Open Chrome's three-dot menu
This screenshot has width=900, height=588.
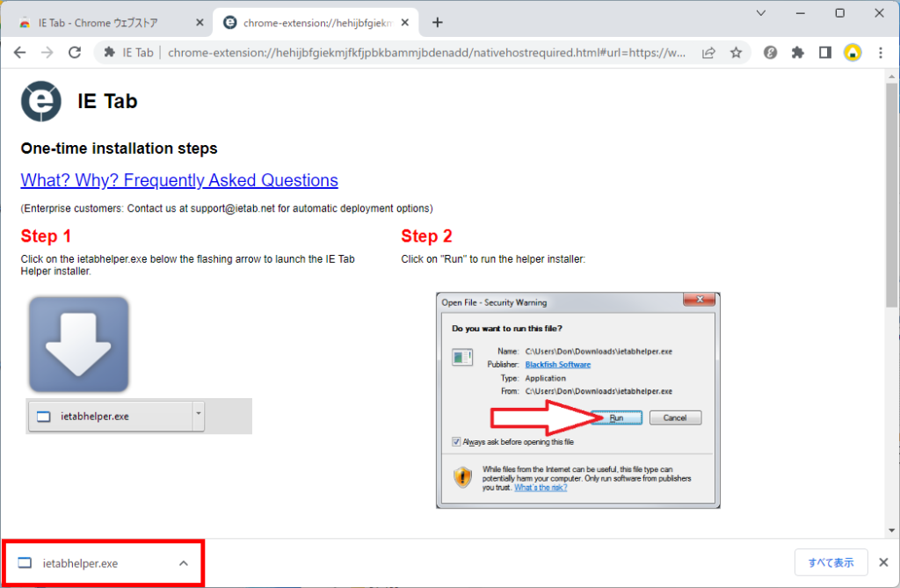click(x=882, y=53)
